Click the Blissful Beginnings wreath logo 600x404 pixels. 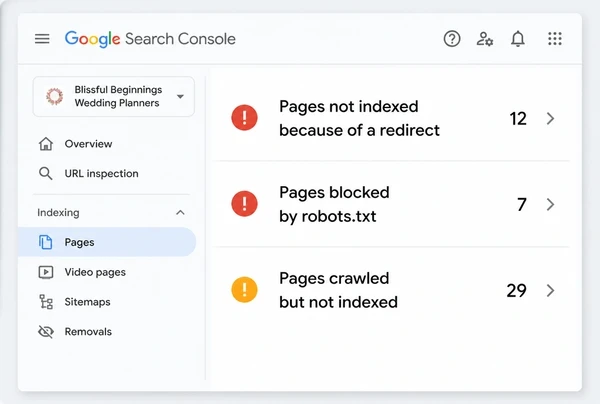pos(54,96)
